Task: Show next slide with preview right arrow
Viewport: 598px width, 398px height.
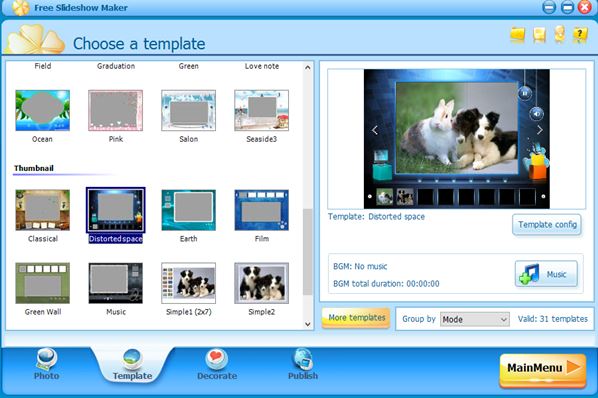Action: click(540, 130)
